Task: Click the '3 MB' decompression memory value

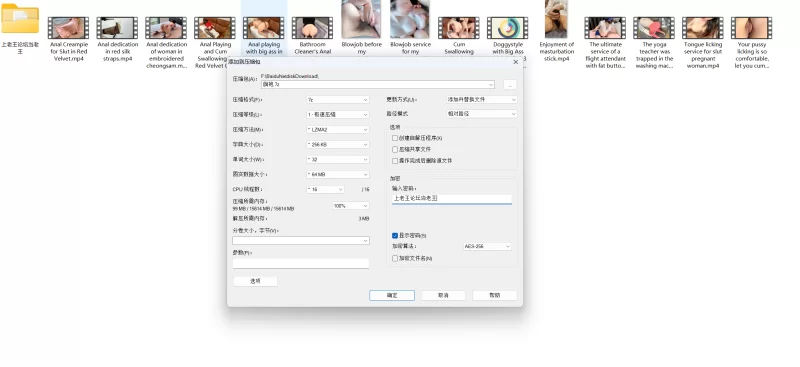Action: (x=363, y=218)
